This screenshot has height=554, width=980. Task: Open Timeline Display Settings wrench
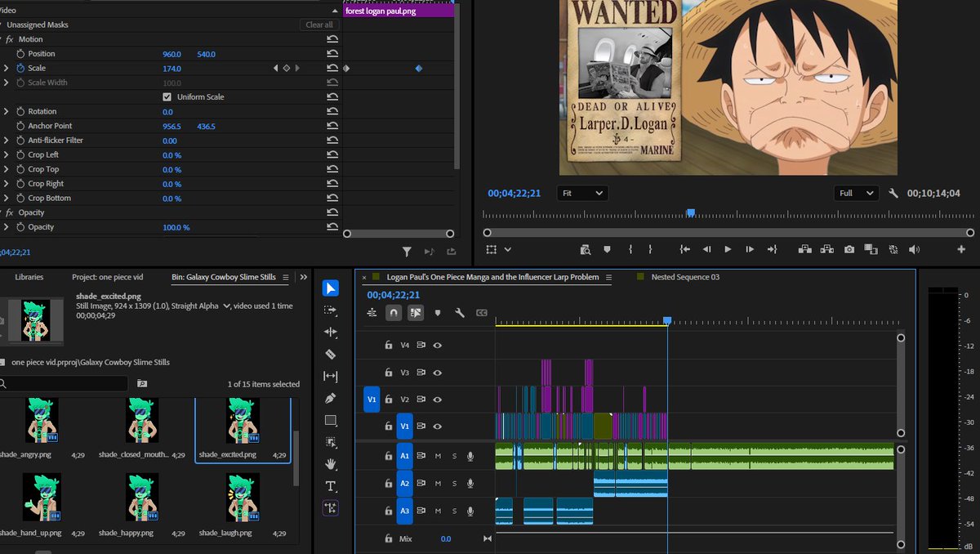pyautogui.click(x=460, y=312)
